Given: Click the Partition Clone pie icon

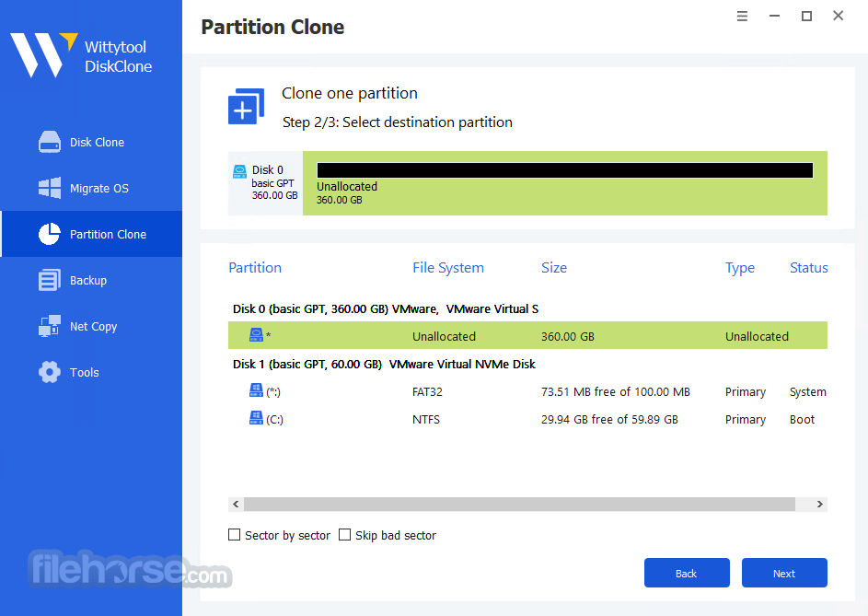Looking at the screenshot, I should point(50,234).
